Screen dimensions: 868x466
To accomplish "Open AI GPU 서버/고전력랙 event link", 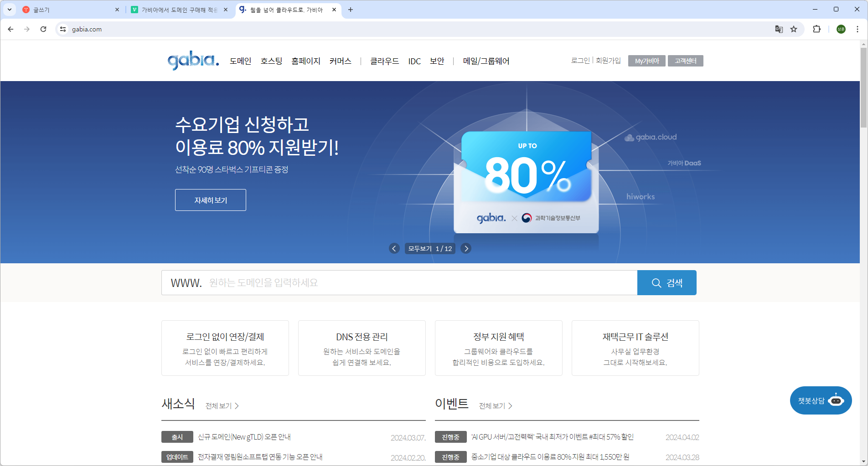I will click(x=553, y=437).
